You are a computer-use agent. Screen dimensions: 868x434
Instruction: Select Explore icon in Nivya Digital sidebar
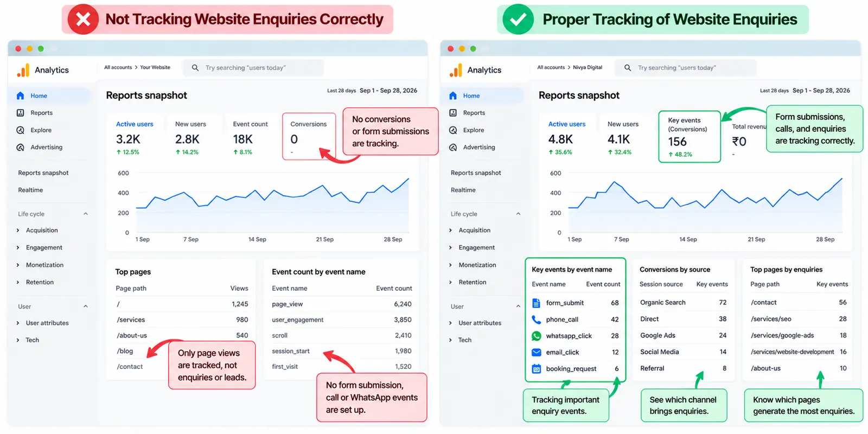pos(453,130)
